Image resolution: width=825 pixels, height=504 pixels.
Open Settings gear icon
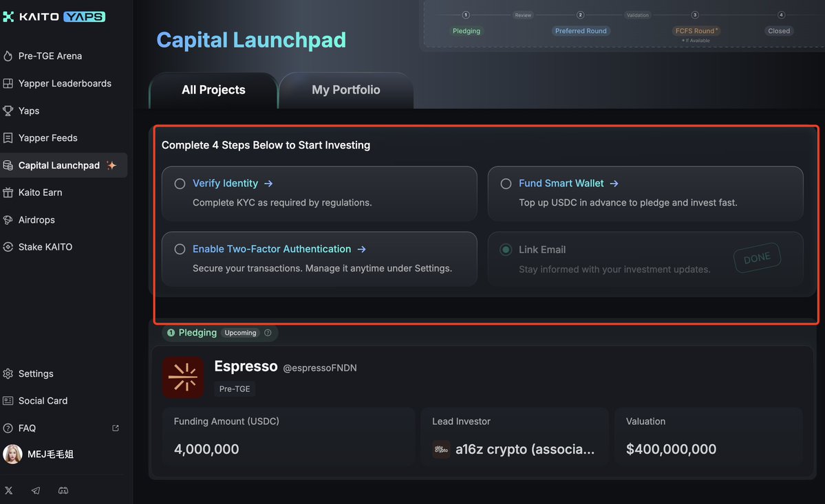click(8, 373)
